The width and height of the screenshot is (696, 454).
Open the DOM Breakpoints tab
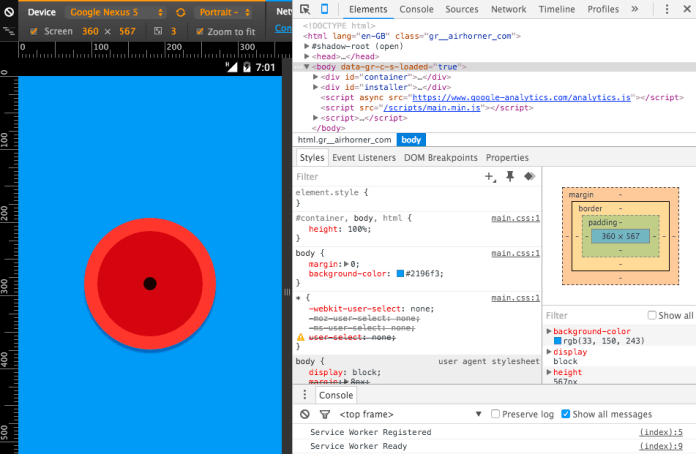click(441, 158)
